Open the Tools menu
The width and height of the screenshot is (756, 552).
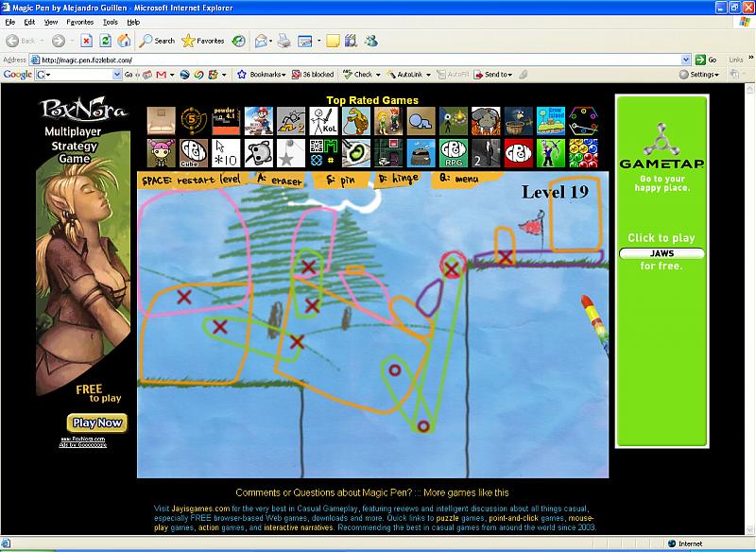point(111,21)
